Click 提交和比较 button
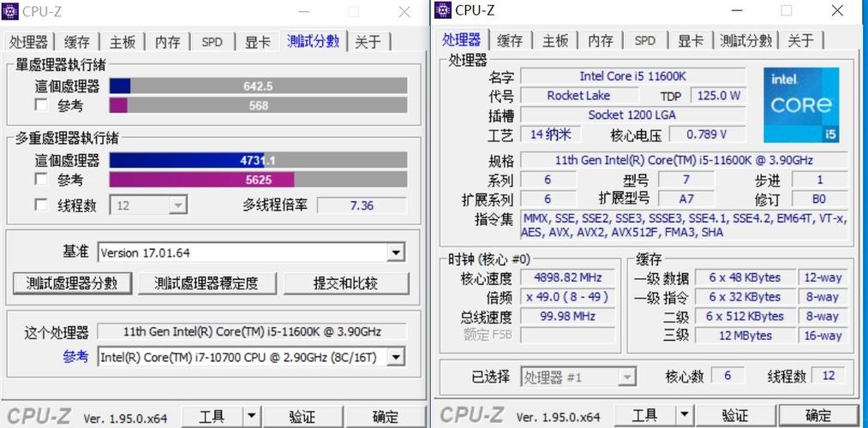Viewport: 868px width, 428px height. click(346, 283)
